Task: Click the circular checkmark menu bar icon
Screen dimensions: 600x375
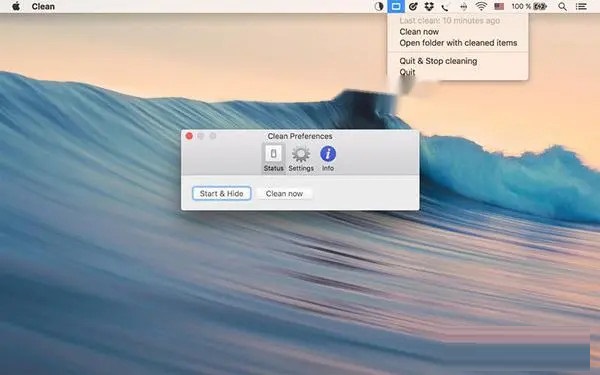Action: pos(413,7)
